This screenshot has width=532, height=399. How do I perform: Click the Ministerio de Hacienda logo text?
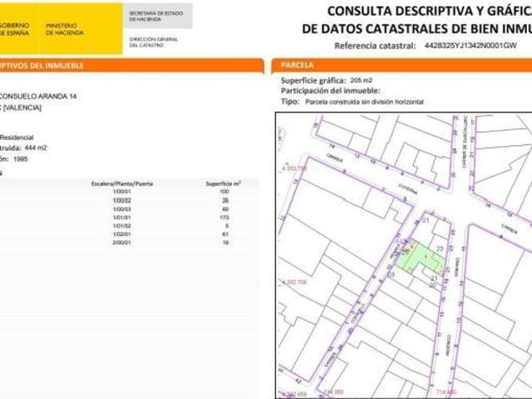(x=65, y=29)
